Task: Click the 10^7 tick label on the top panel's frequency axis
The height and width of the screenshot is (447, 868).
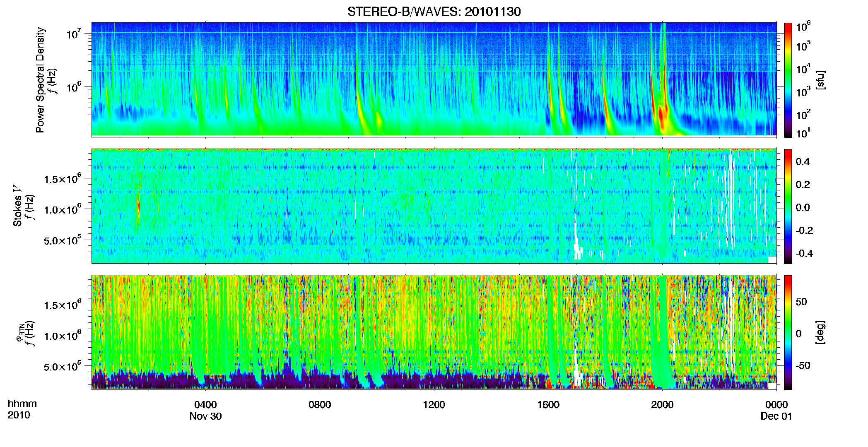Action: coord(74,34)
